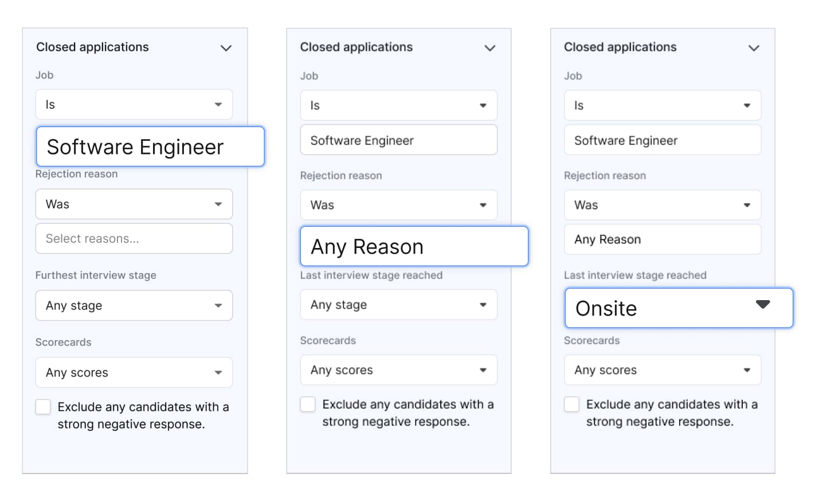
Task: Open Any scores dropdown in right panel
Action: click(x=663, y=371)
